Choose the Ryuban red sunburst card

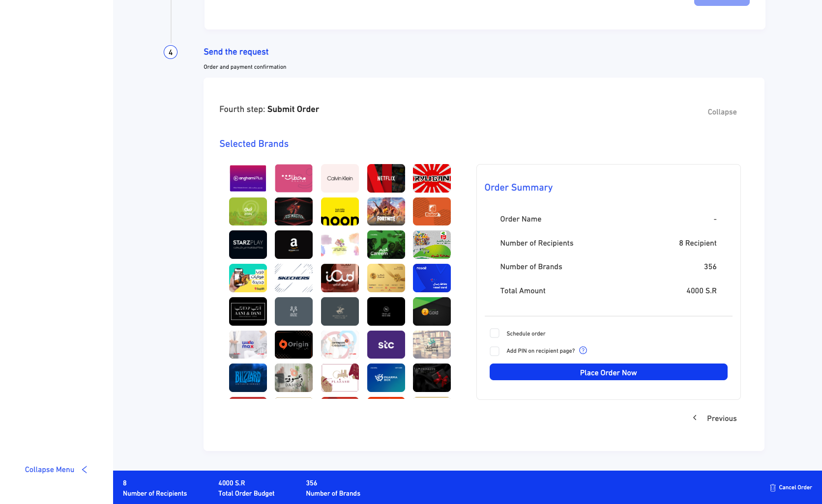pyautogui.click(x=432, y=178)
